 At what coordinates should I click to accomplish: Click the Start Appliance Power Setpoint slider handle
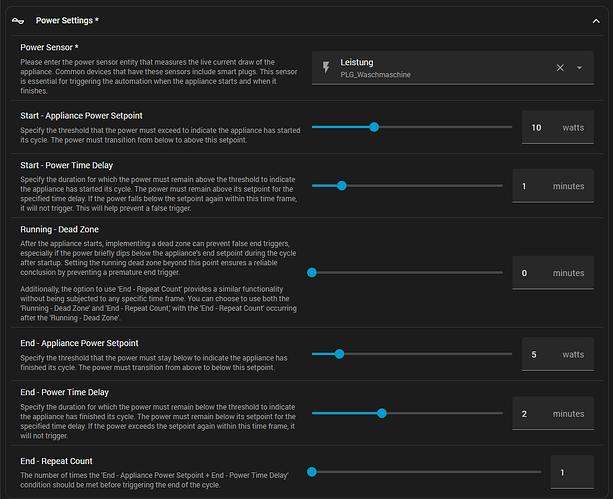tap(374, 127)
